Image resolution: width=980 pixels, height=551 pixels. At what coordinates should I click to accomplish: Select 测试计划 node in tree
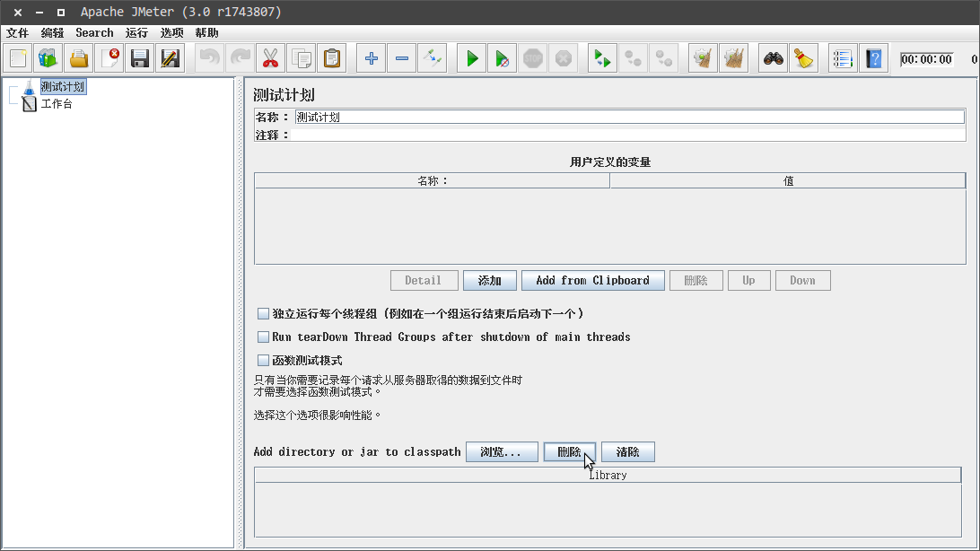tap(63, 87)
